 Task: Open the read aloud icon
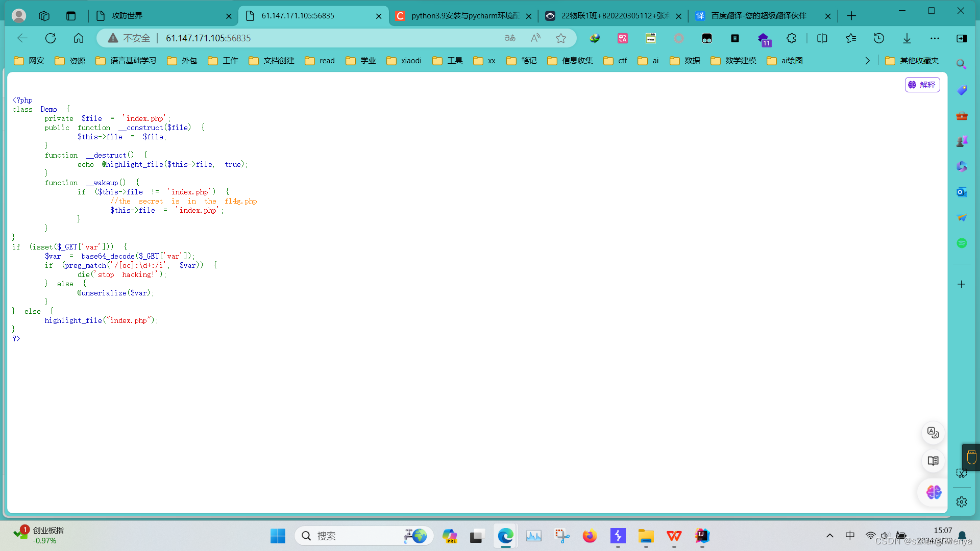pyautogui.click(x=535, y=38)
